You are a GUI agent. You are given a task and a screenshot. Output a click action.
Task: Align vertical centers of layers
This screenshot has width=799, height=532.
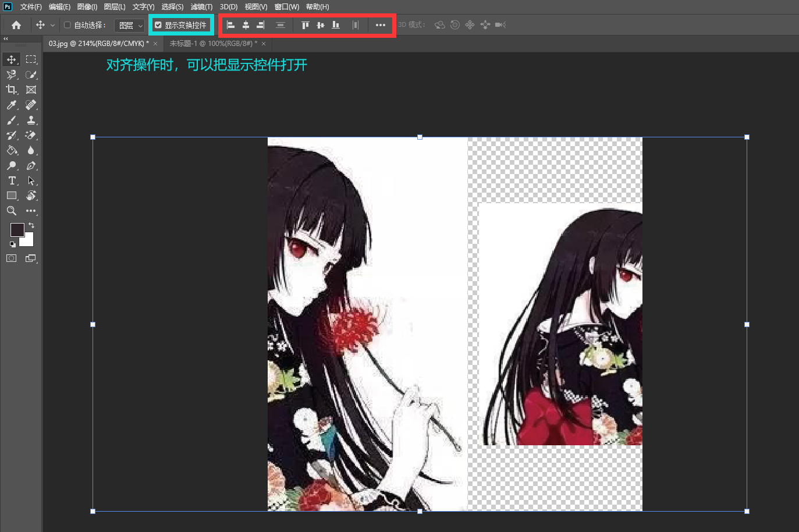320,25
